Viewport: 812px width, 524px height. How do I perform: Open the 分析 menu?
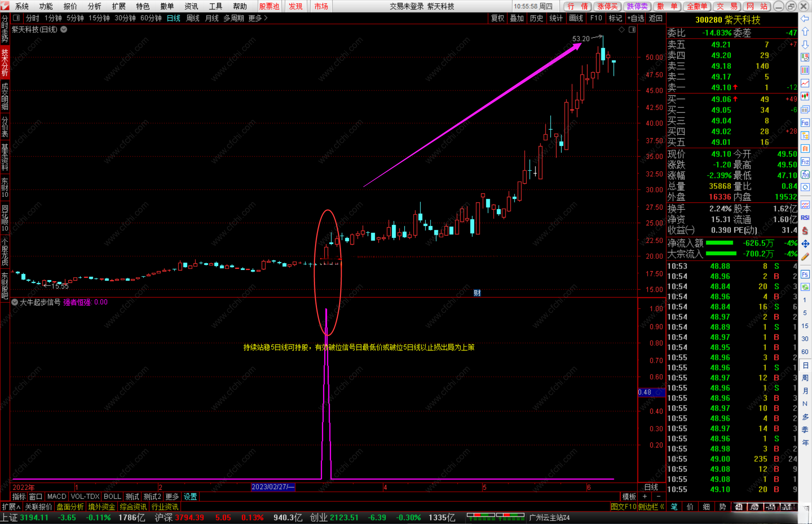click(x=94, y=6)
